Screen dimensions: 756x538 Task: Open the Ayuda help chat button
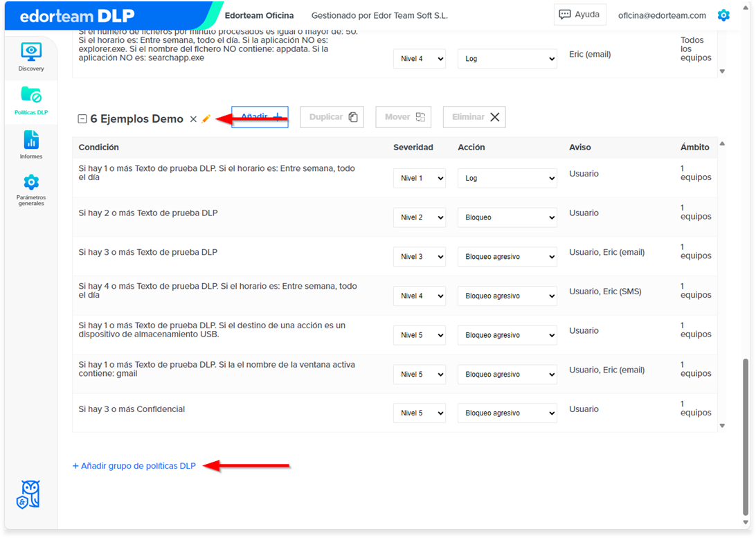point(579,15)
